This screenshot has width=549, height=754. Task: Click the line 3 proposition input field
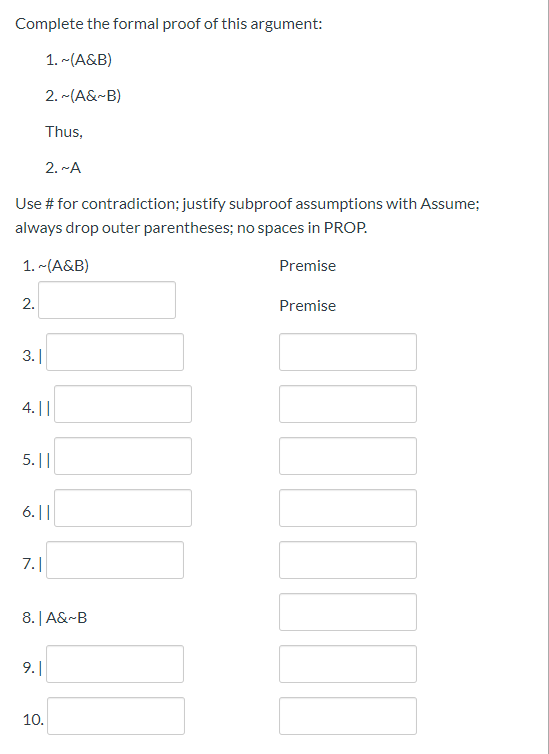tap(115, 352)
